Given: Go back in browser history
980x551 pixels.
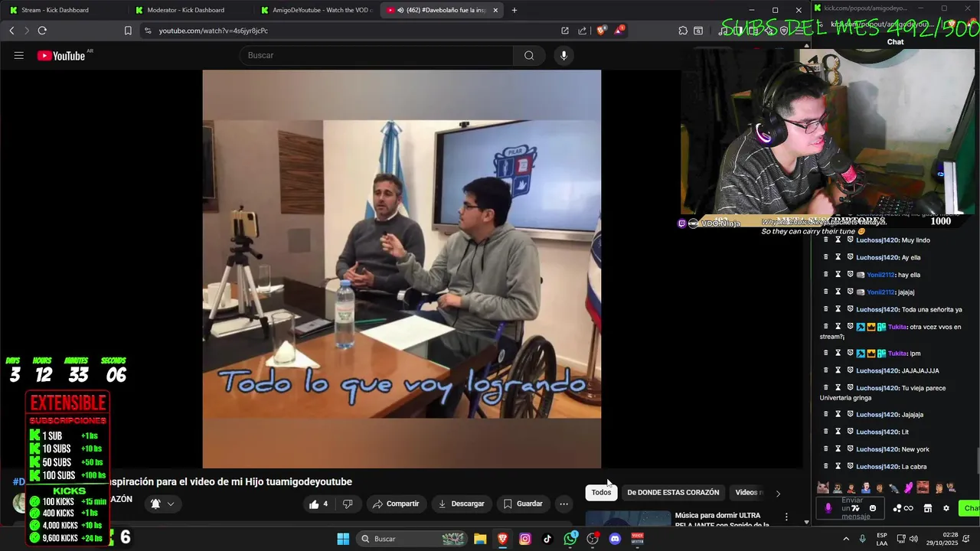Looking at the screenshot, I should coord(11,31).
